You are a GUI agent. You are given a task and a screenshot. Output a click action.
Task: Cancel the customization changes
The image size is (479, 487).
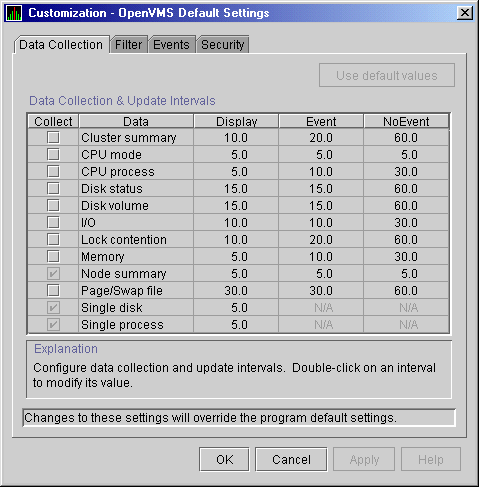(291, 459)
